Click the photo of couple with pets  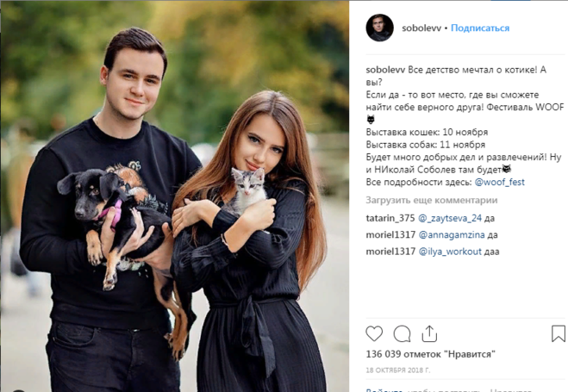(175, 196)
